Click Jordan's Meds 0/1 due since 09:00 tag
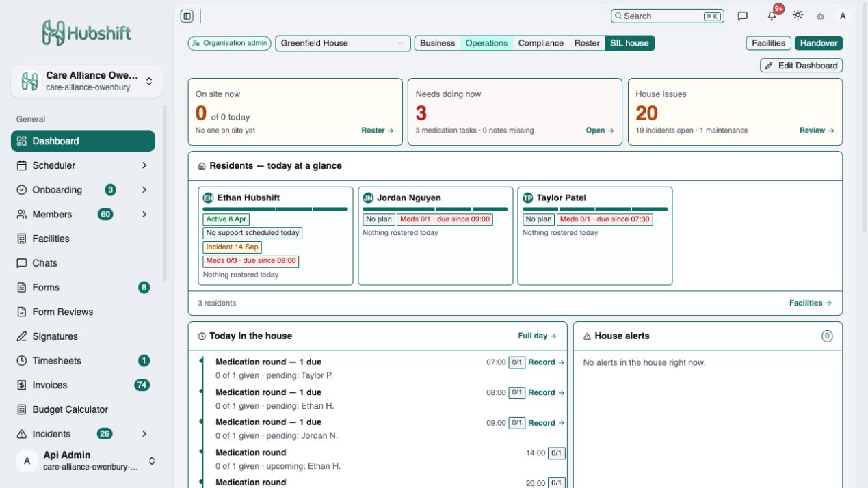The width and height of the screenshot is (868, 488). (445, 219)
